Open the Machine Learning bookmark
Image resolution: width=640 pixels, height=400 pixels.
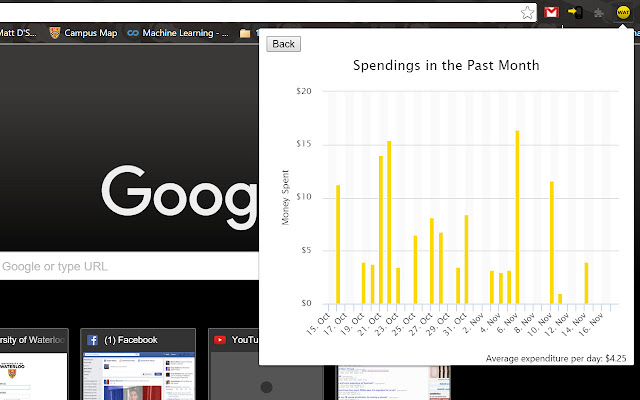(x=178, y=33)
